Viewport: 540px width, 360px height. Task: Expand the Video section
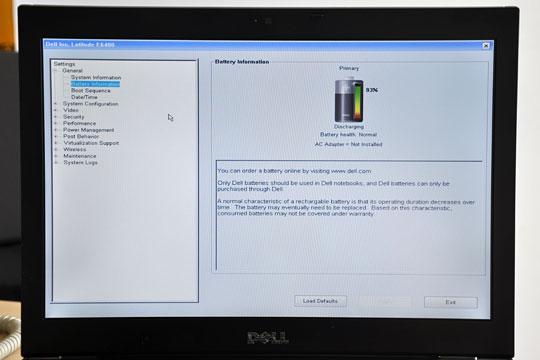[56, 110]
